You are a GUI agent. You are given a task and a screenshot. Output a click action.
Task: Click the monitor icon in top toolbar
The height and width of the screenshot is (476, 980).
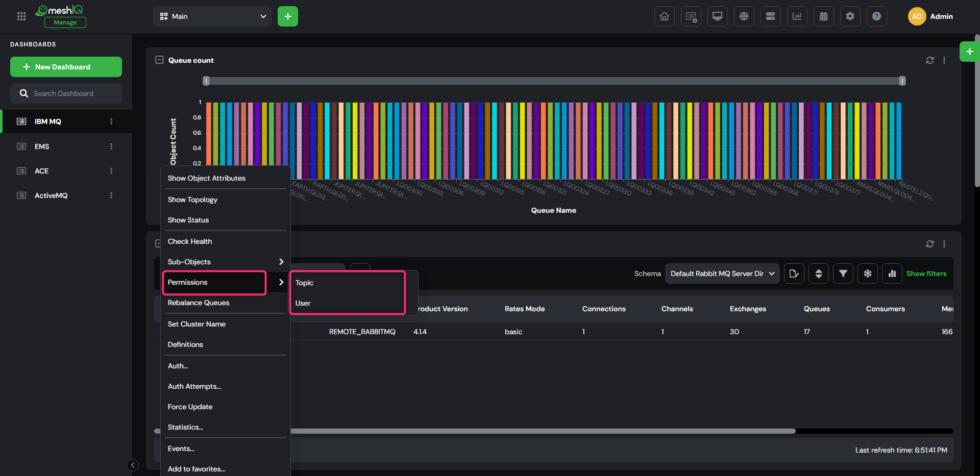(x=718, y=16)
